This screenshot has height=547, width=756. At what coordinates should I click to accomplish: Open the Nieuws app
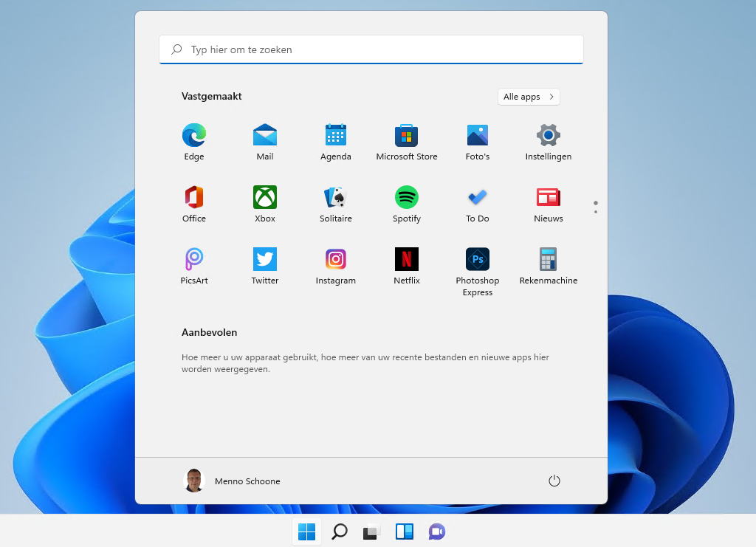tap(549, 204)
